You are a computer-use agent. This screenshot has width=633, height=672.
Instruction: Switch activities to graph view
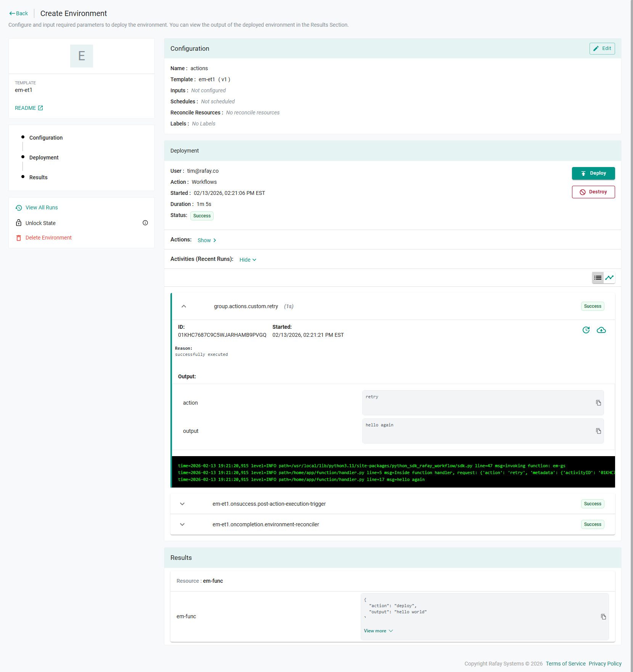(x=609, y=278)
